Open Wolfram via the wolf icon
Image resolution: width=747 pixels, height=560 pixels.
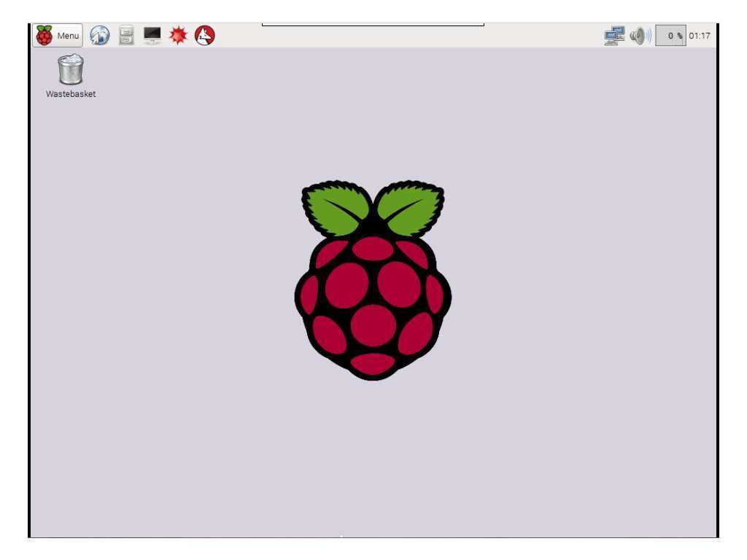[x=205, y=36]
